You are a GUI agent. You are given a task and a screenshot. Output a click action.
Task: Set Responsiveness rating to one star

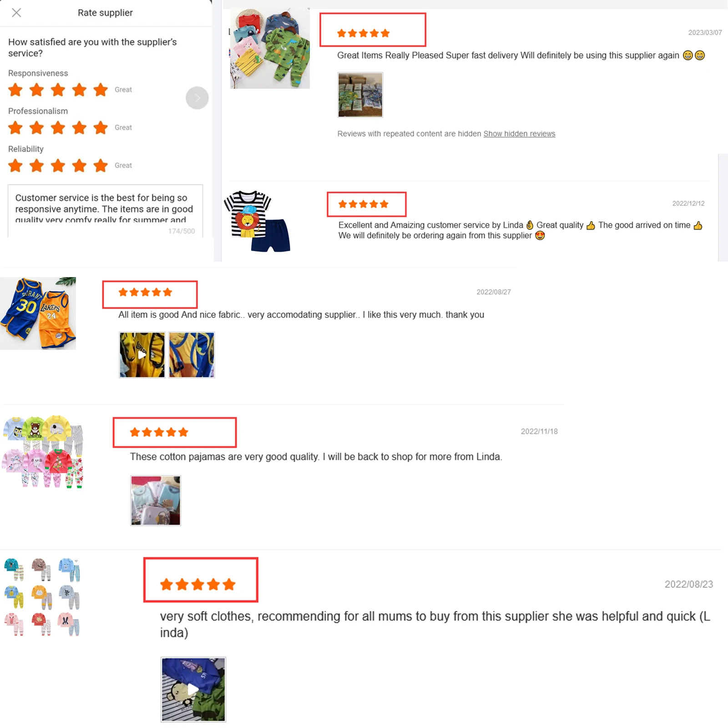(x=15, y=90)
